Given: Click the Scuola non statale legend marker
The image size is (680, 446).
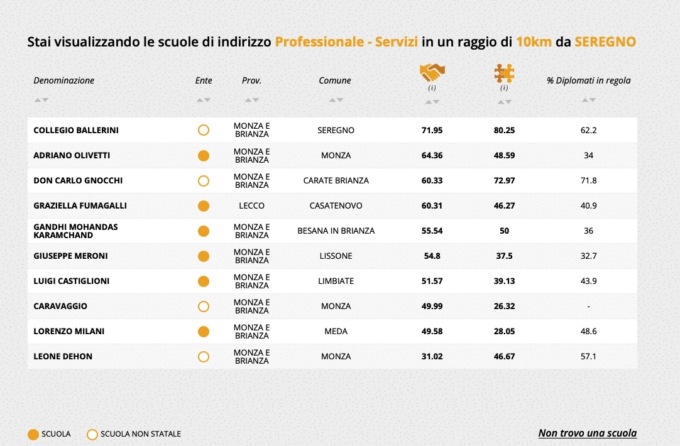Looking at the screenshot, I should coord(93,433).
